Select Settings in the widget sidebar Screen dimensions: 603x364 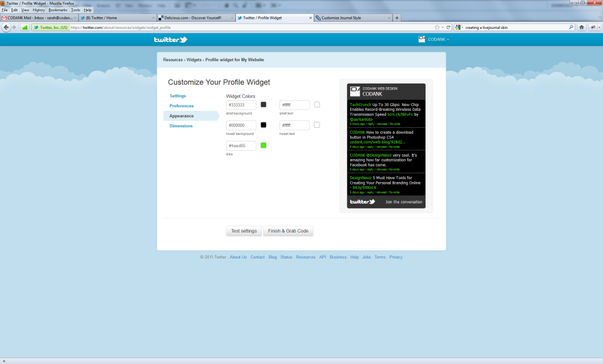pos(177,95)
